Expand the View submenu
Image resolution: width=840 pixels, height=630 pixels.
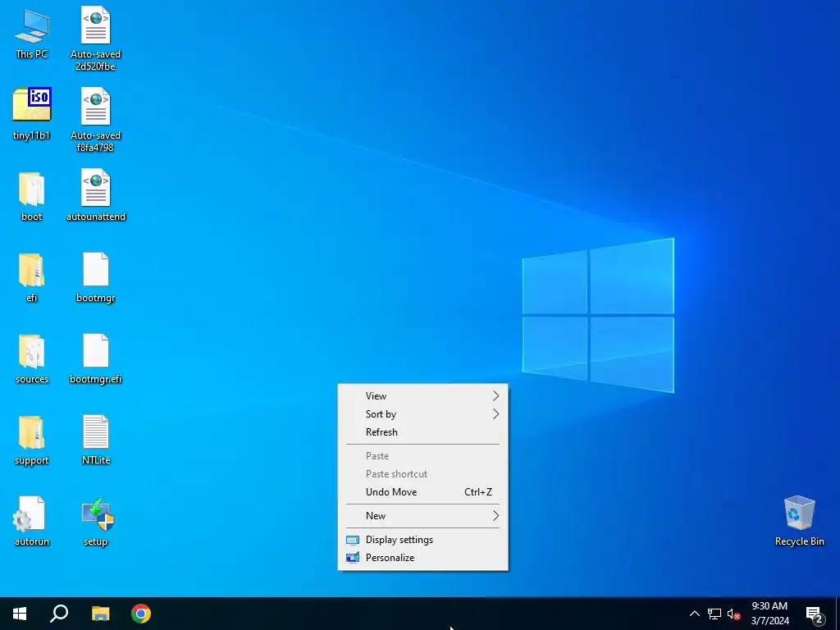[x=422, y=396]
